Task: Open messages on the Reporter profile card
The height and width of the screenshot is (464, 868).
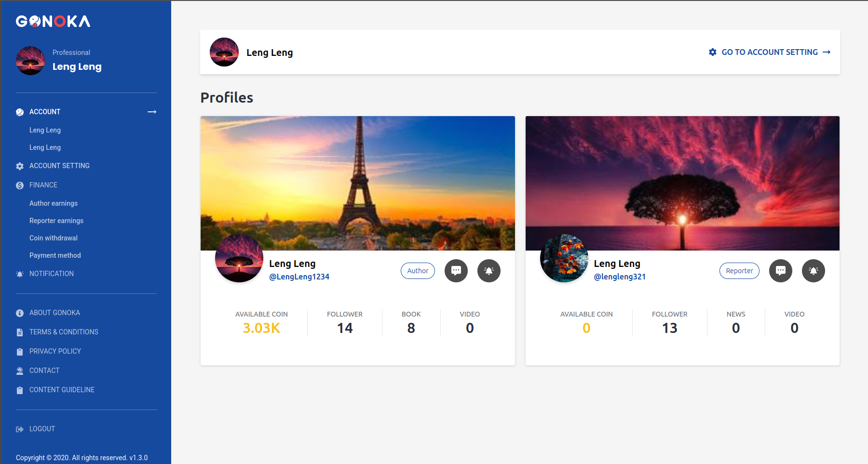Action: (x=780, y=271)
